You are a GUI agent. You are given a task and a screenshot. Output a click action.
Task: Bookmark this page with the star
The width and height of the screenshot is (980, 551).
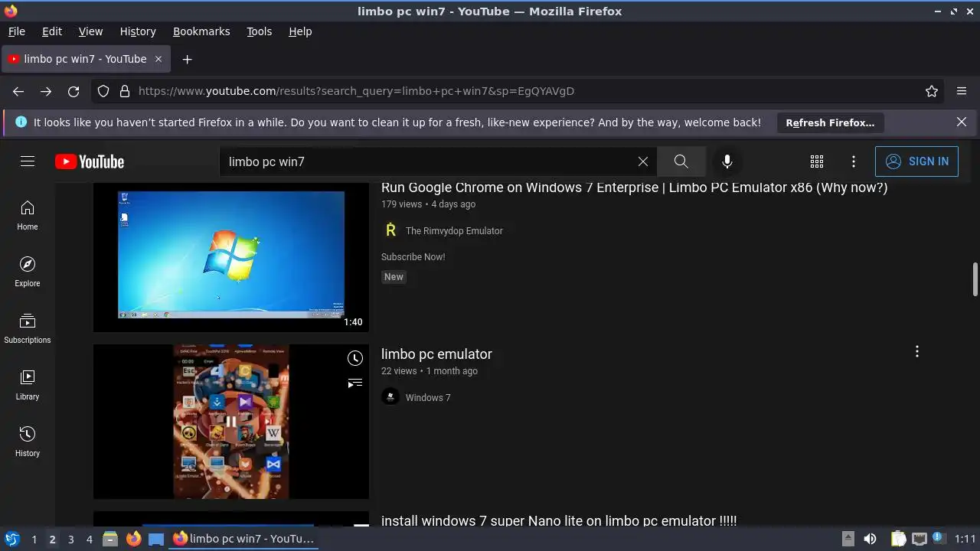932,91
